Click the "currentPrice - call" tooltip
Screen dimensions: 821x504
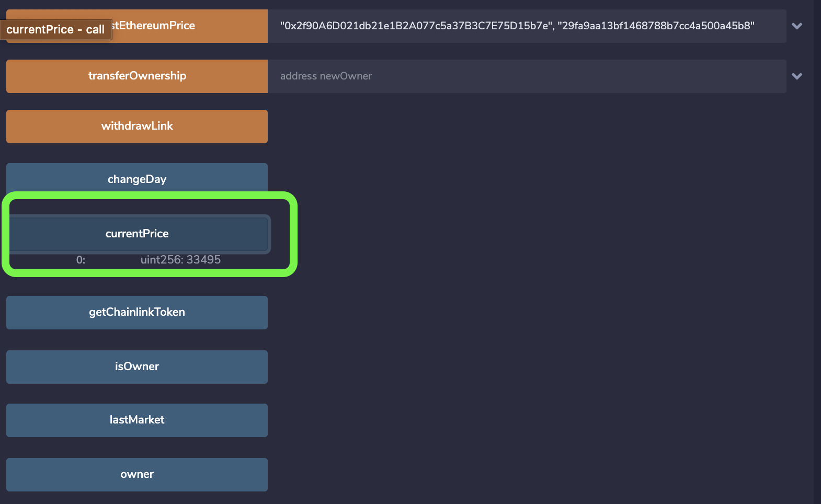click(55, 30)
